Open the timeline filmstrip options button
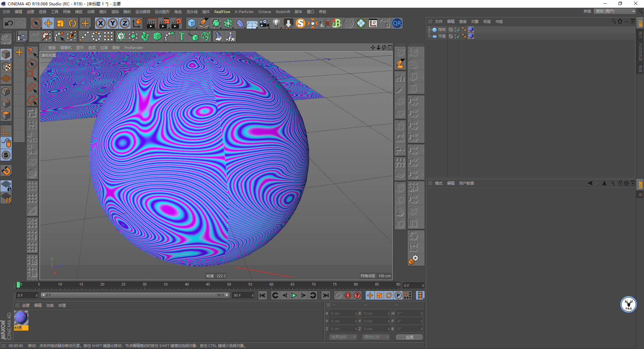This screenshot has height=349, width=644. coord(420,295)
